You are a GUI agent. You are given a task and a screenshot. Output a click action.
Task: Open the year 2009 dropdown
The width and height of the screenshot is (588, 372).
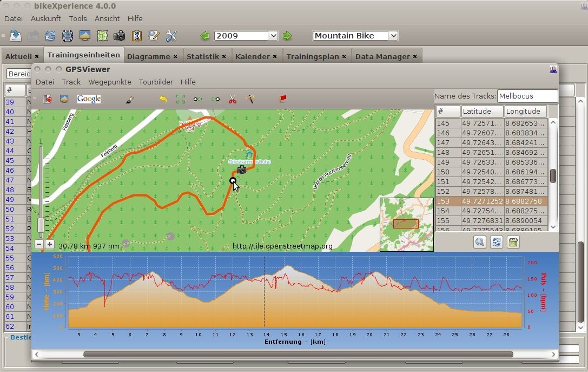(273, 36)
